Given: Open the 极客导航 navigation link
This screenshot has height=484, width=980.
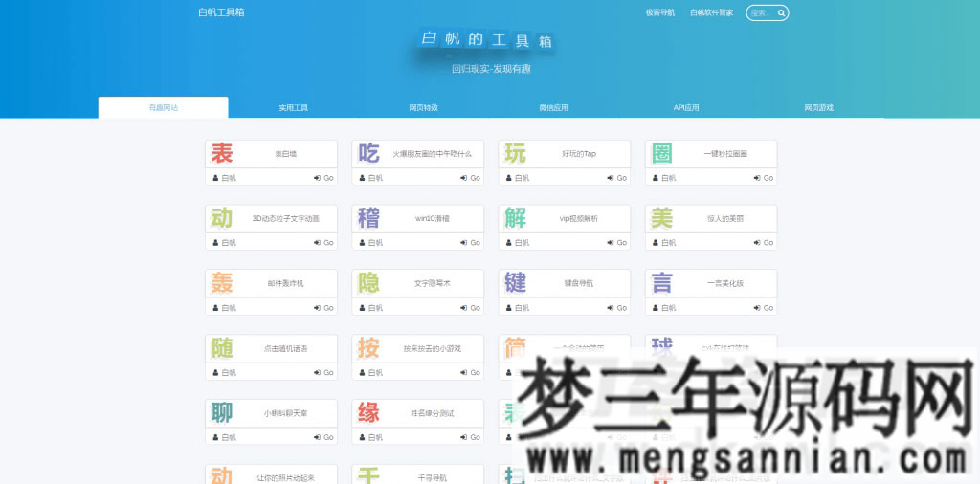Looking at the screenshot, I should pos(660,12).
